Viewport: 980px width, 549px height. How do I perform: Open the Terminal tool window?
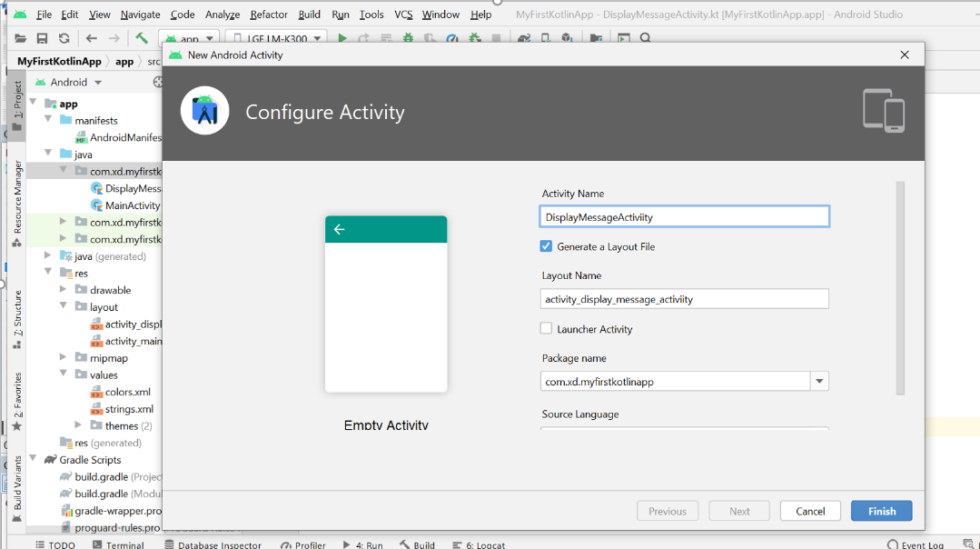point(118,544)
